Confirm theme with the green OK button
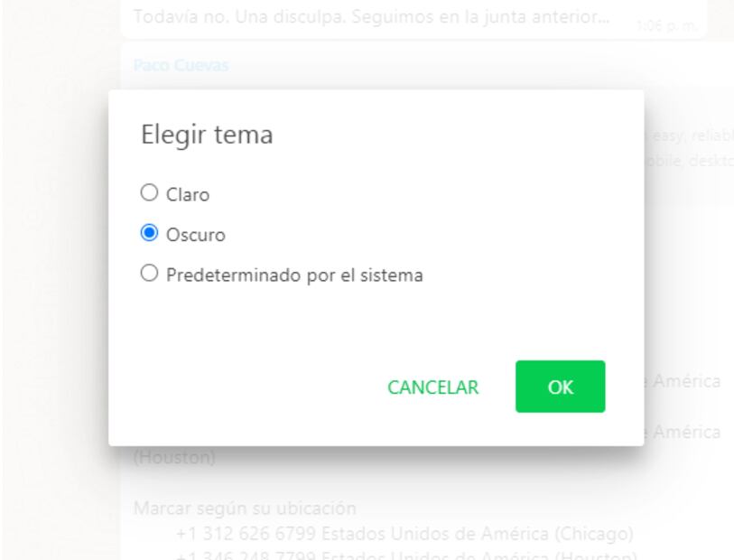 [560, 387]
